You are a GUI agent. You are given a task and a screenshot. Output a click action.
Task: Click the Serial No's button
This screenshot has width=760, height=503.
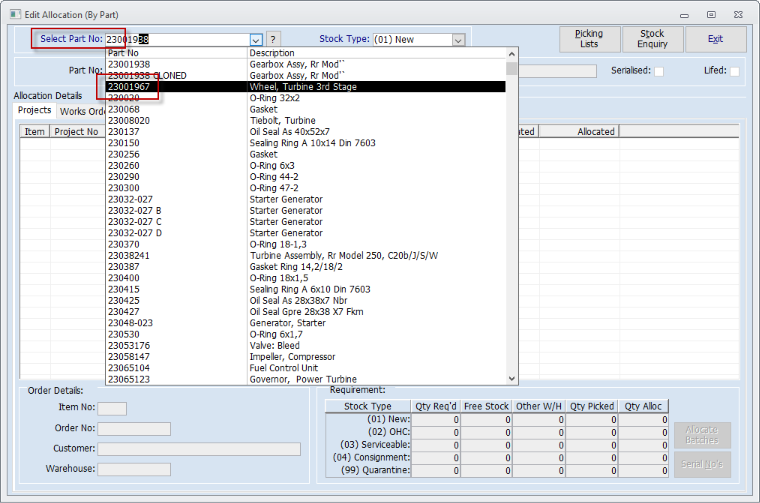tap(702, 464)
